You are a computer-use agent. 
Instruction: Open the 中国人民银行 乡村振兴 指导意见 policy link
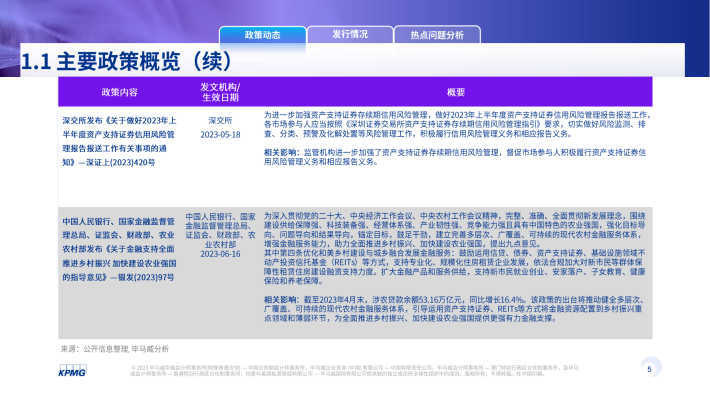tap(120, 249)
